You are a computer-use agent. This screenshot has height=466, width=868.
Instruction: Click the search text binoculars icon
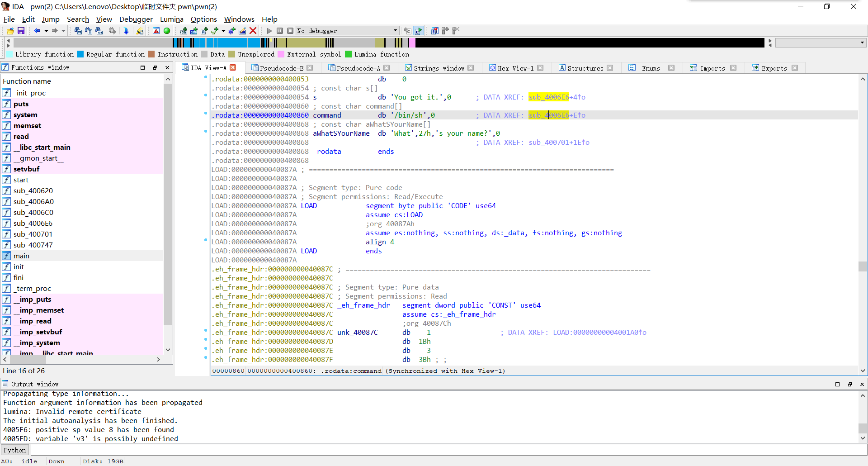tap(89, 31)
